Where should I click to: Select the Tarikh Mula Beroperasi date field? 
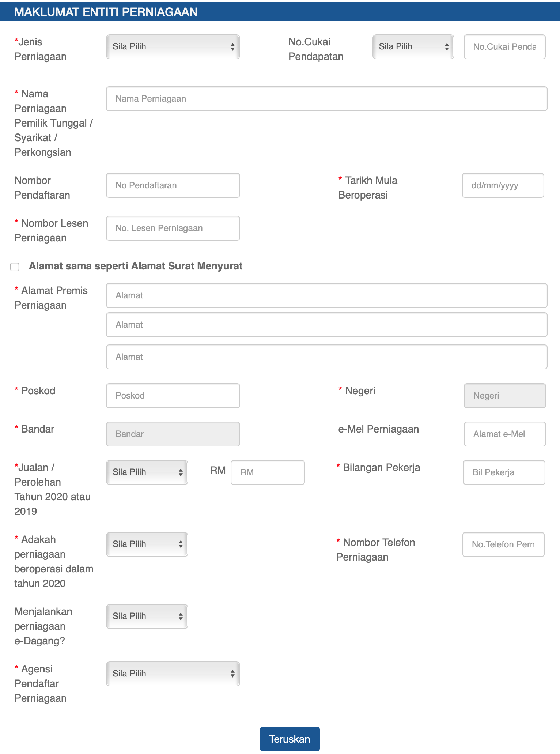point(503,185)
